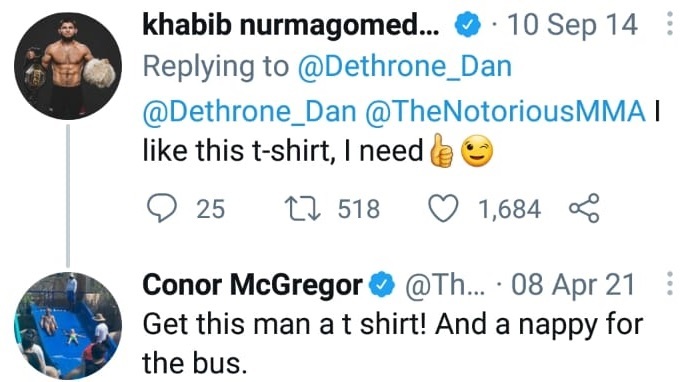Image resolution: width=700 pixels, height=382 pixels.
Task: Click the @TheNotoriousMMA mention in the tweet
Action: [x=505, y=111]
